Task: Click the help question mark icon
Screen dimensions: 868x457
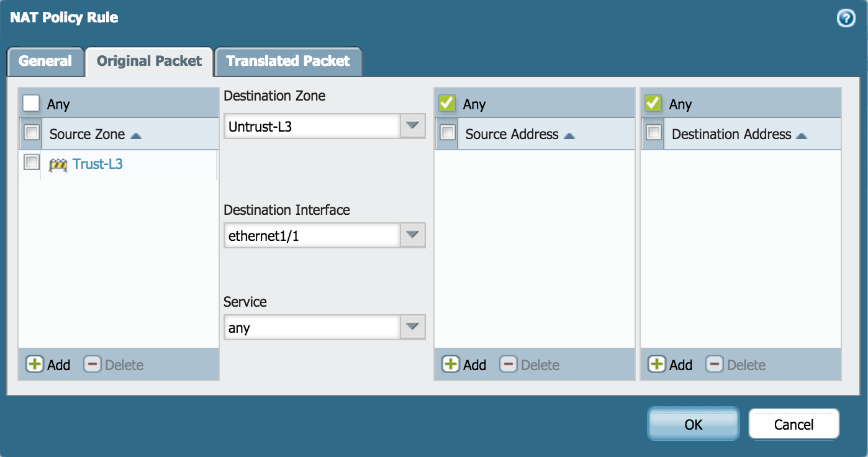Action: point(846,19)
